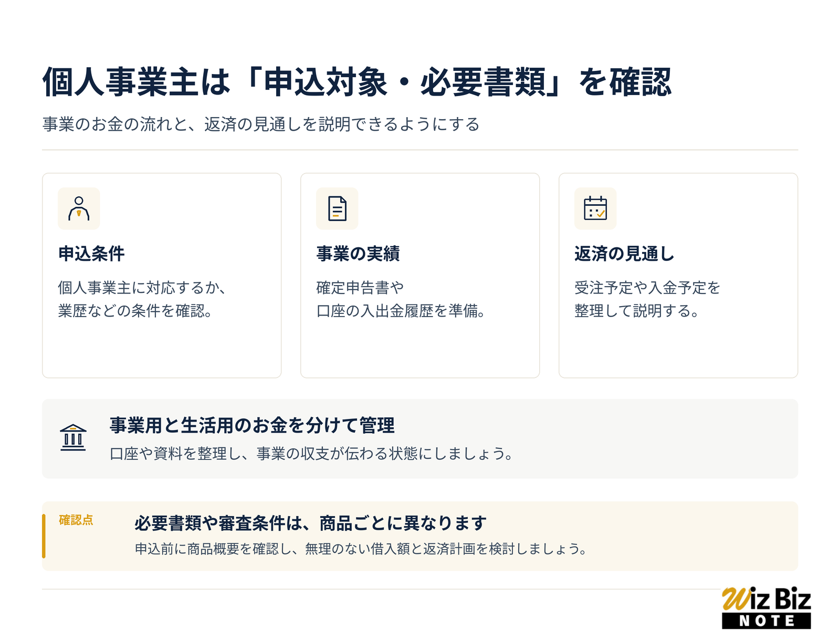Click the text 業歴などの条件を確認。
This screenshot has width=840, height=630.
(x=135, y=311)
